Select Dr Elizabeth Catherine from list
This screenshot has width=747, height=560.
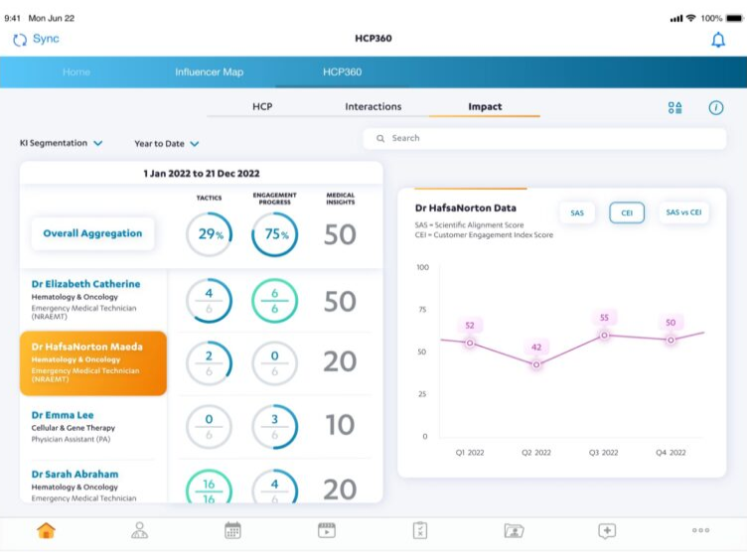coord(86,284)
